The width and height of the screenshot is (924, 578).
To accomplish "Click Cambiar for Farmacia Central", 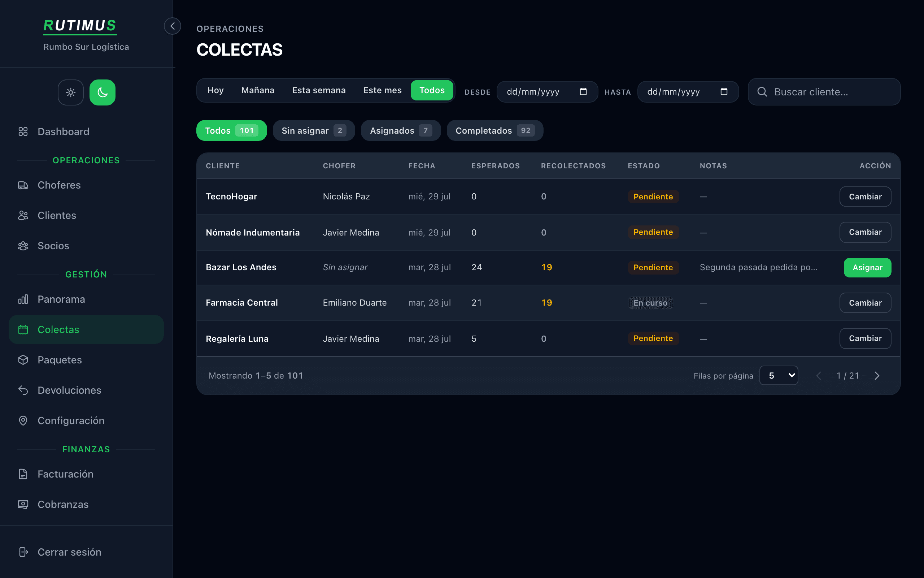I will (865, 303).
